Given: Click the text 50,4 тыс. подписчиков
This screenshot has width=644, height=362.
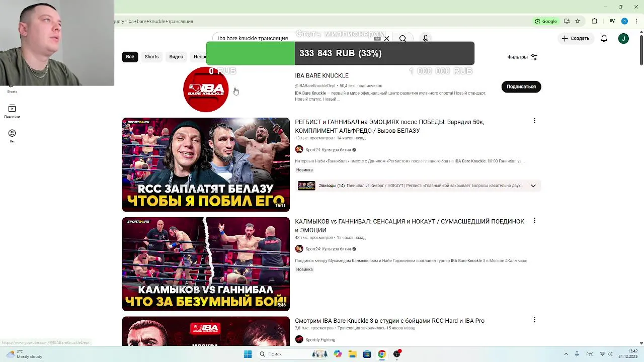Looking at the screenshot, I should [x=361, y=86].
